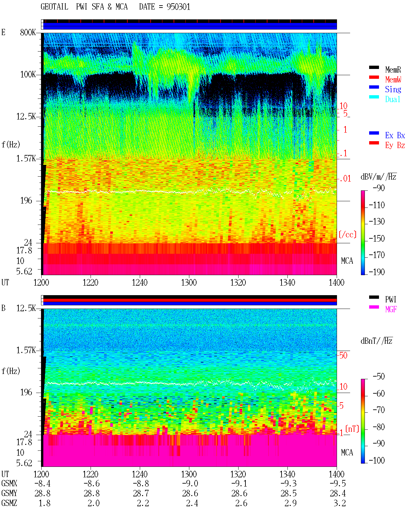This screenshot has width=420, height=523.
Task: Click the -100 value on B color scale
Action: click(377, 460)
